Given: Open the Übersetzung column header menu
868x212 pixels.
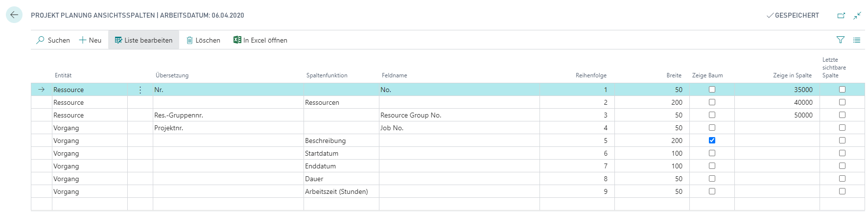Looking at the screenshot, I should (x=172, y=75).
